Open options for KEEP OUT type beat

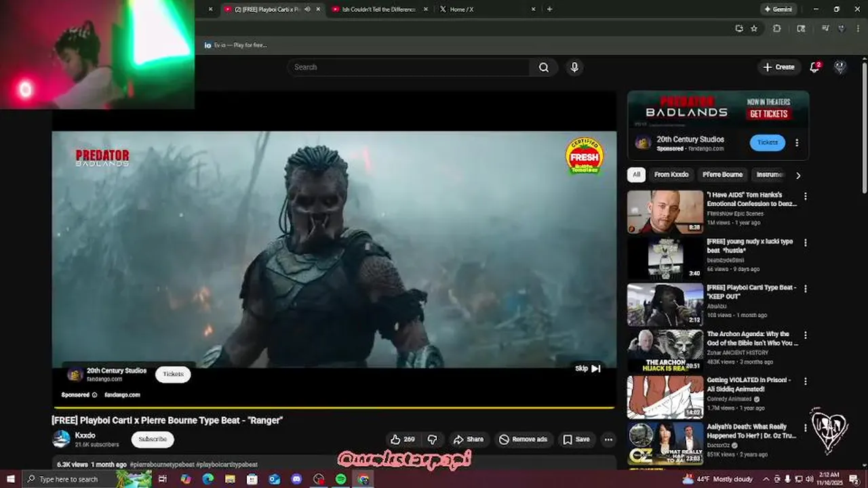(x=806, y=289)
